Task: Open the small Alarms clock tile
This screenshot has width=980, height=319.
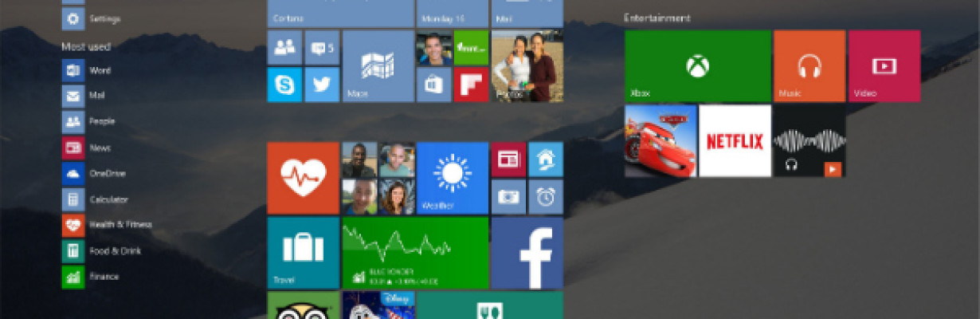Action: (546, 196)
